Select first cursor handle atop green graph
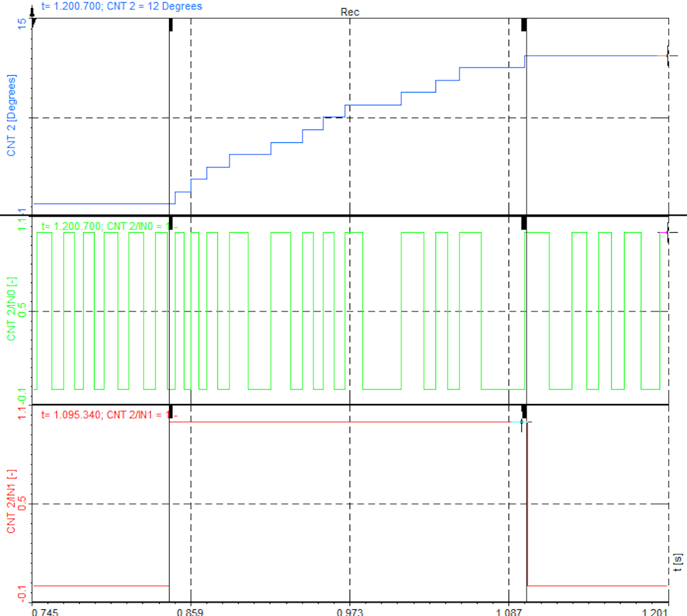Viewport: 687px width, 616px height. (171, 222)
